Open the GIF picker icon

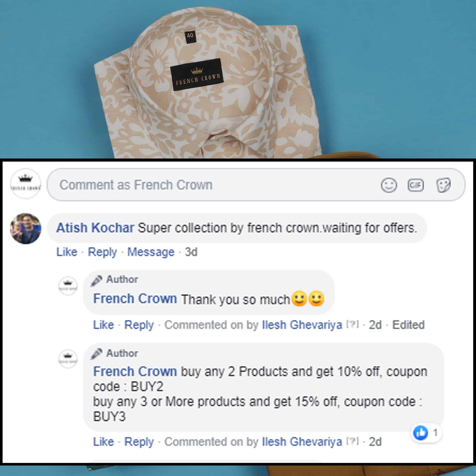click(x=416, y=185)
